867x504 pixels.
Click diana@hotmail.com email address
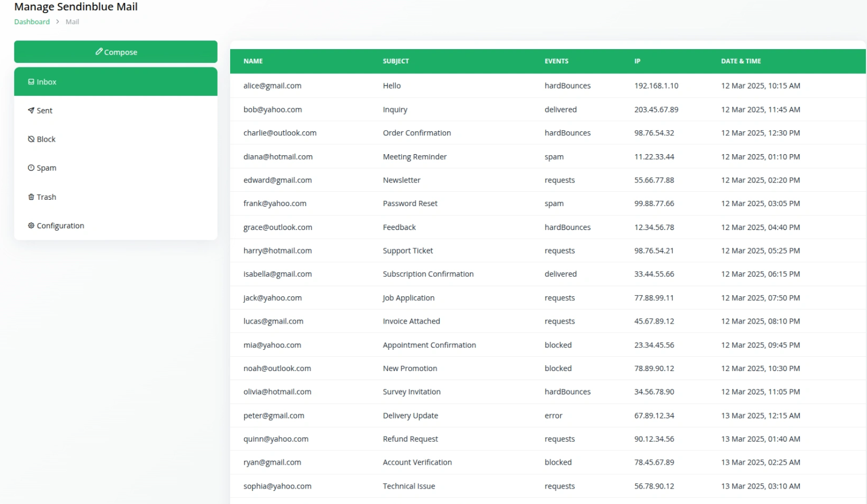tap(278, 156)
